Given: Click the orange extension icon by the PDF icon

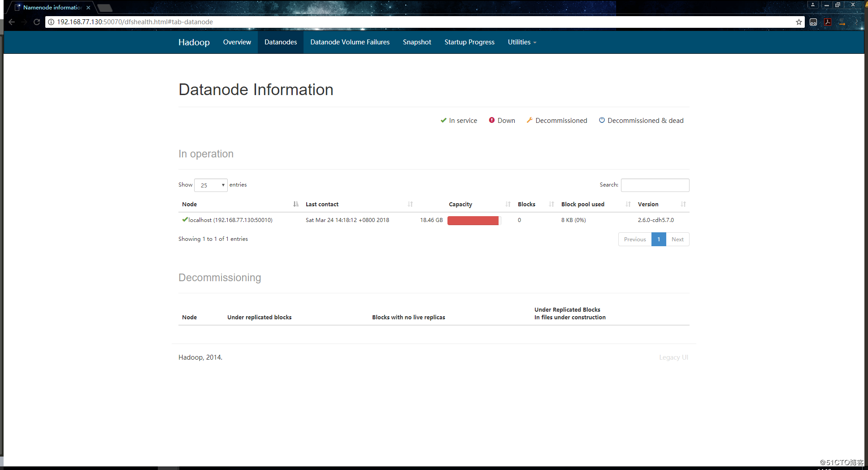Looking at the screenshot, I should point(842,22).
